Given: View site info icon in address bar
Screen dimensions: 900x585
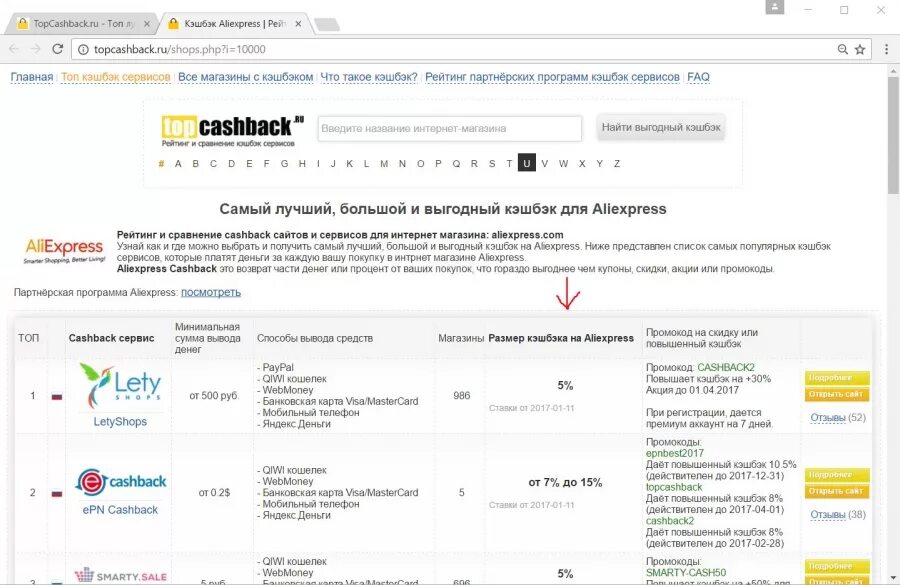Looking at the screenshot, I should point(83,49).
